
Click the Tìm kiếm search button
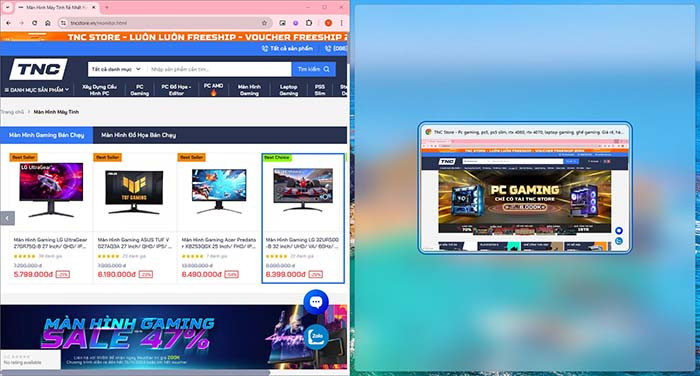(313, 69)
